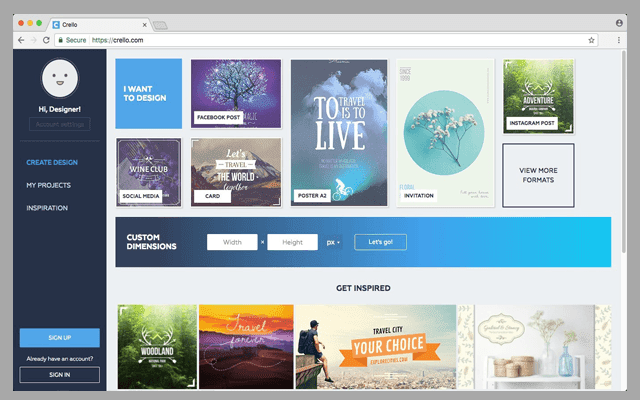Go to My Projects in sidebar

point(49,185)
